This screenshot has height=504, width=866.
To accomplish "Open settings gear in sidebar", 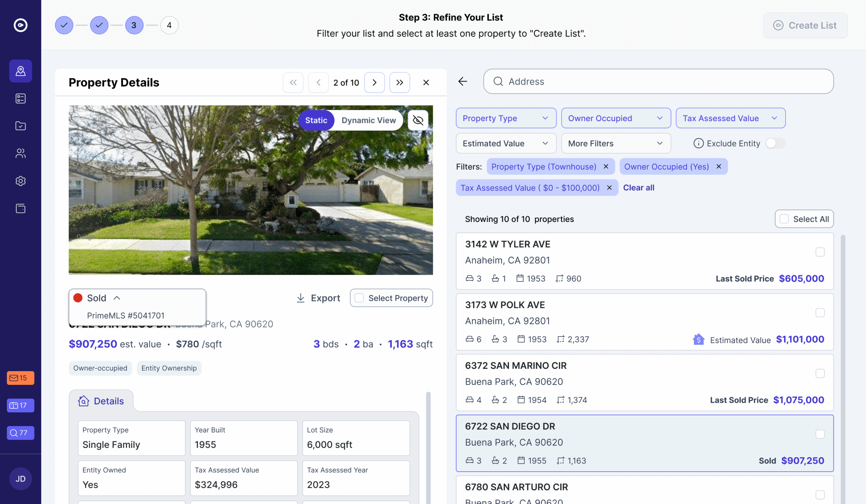I will point(21,181).
